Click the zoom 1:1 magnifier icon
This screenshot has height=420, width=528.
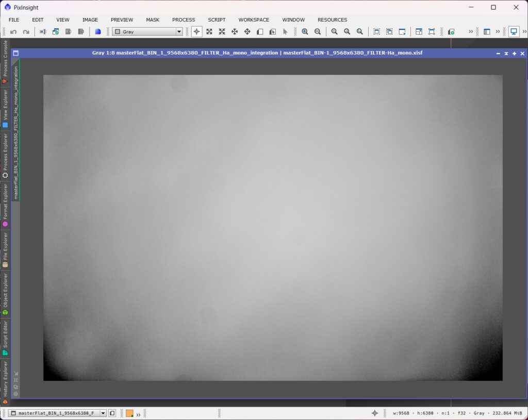pos(347,31)
